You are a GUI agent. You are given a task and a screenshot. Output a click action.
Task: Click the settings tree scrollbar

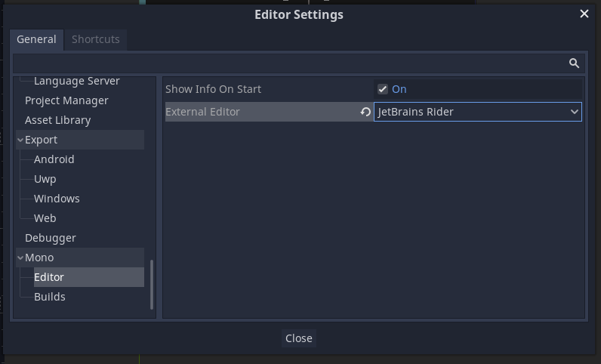click(152, 284)
